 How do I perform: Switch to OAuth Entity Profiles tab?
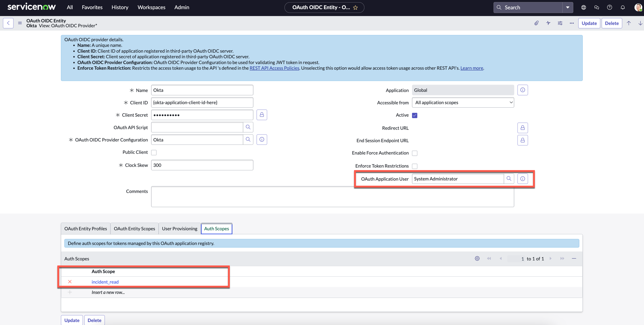pos(86,229)
